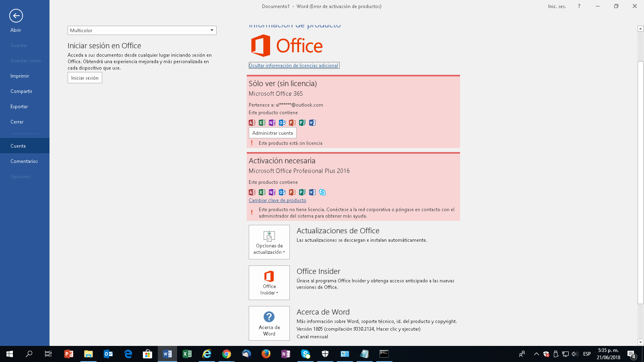Click the Canal mensual text
644x362 pixels.
[312, 337]
